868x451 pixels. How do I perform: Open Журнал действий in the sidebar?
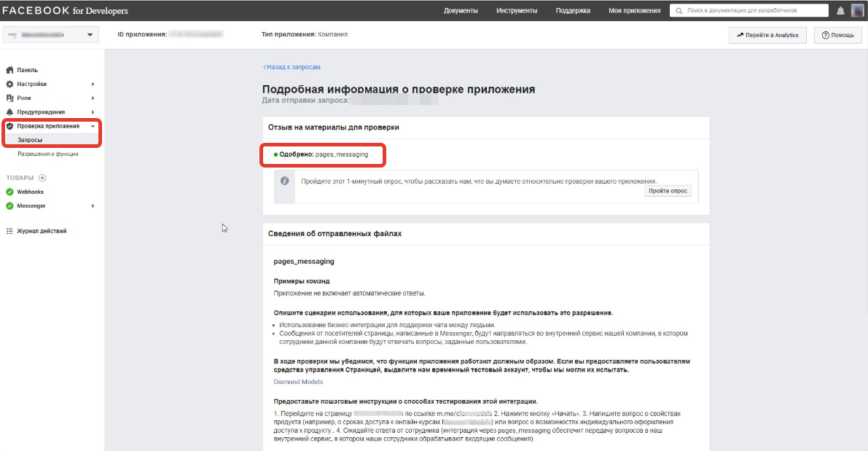point(42,231)
